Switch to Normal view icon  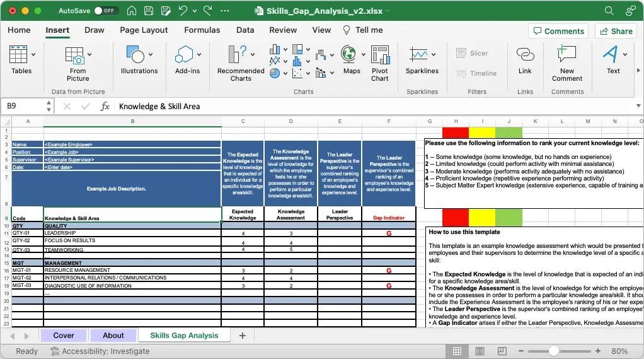pos(457,351)
